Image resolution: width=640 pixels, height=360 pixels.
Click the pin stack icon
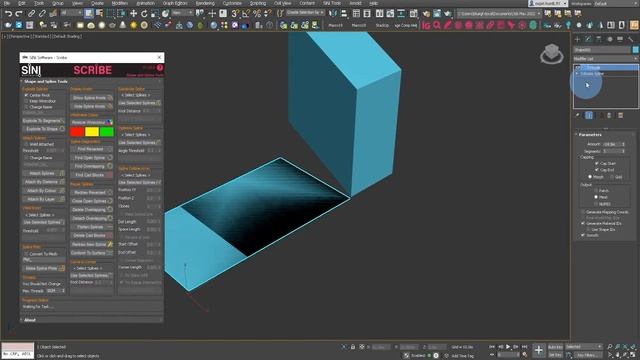pos(578,116)
